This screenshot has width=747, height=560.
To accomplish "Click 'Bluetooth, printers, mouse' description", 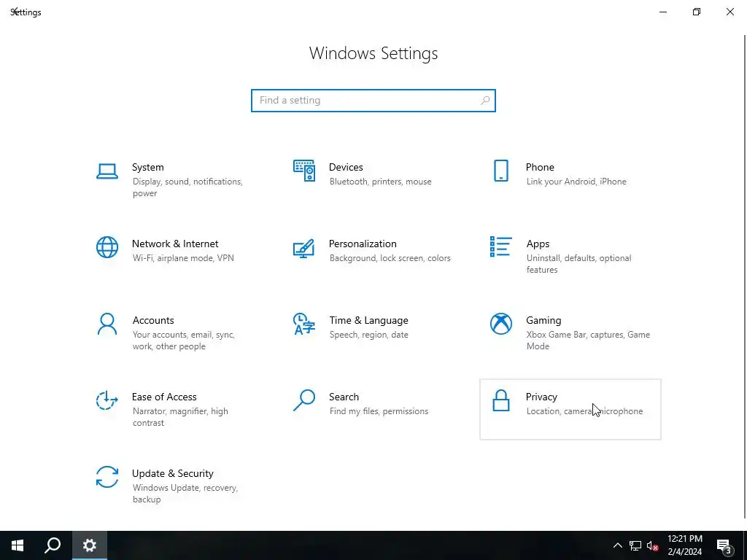I will click(381, 182).
